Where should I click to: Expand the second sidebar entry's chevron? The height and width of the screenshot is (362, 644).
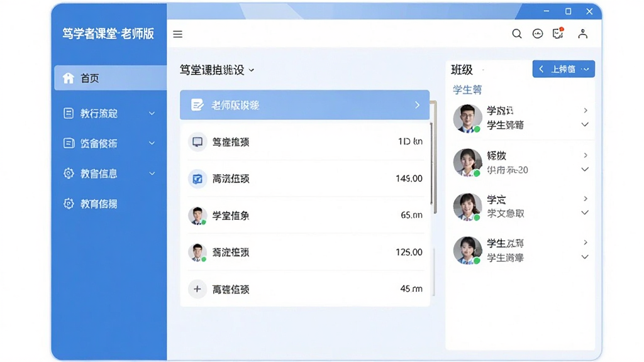pyautogui.click(x=152, y=113)
